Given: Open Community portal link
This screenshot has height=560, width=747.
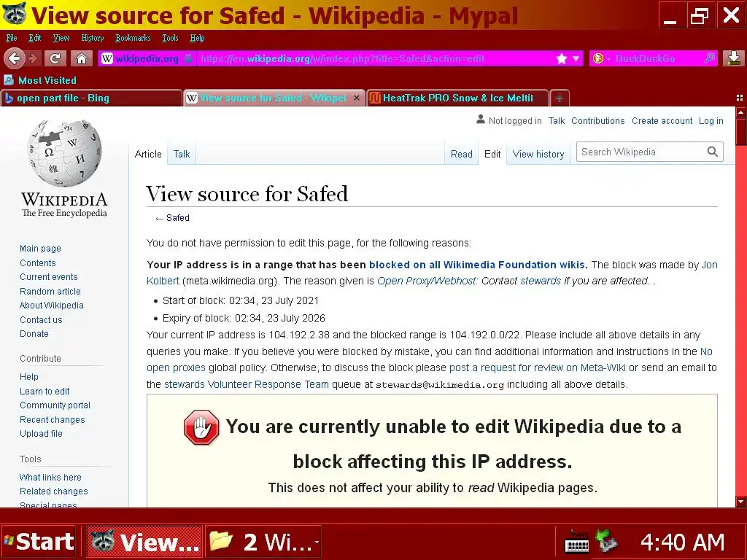Looking at the screenshot, I should pyautogui.click(x=55, y=405).
